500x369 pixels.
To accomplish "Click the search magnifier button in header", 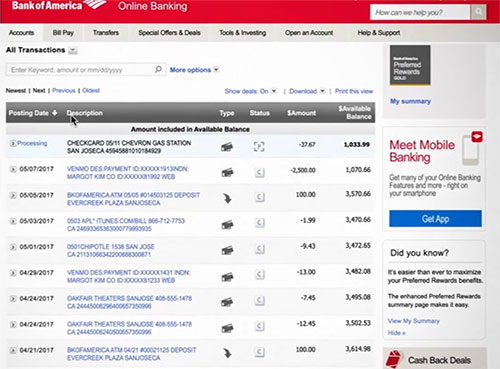I will pyautogui.click(x=478, y=12).
